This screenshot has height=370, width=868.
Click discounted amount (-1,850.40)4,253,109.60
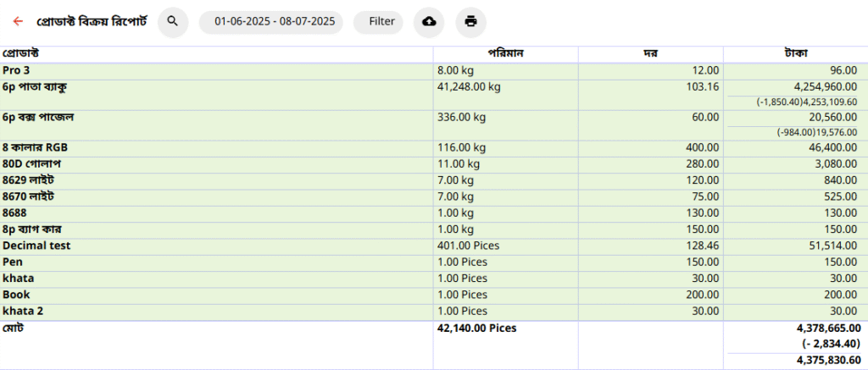click(x=807, y=102)
